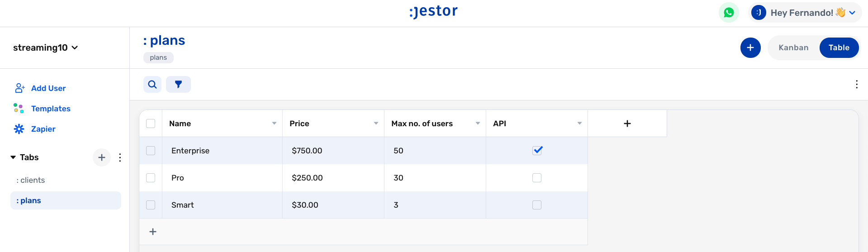Open the three-dot table options menu
Image resolution: width=868 pixels, height=252 pixels.
(856, 85)
